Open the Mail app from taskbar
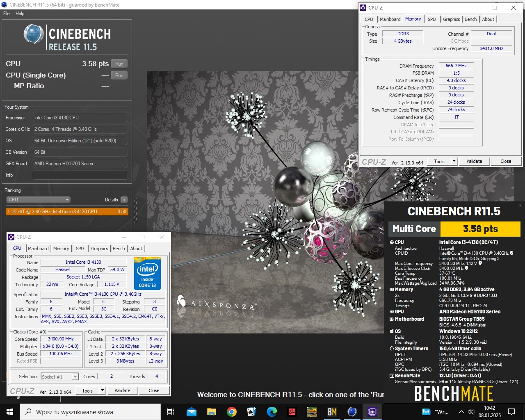 pos(191,412)
